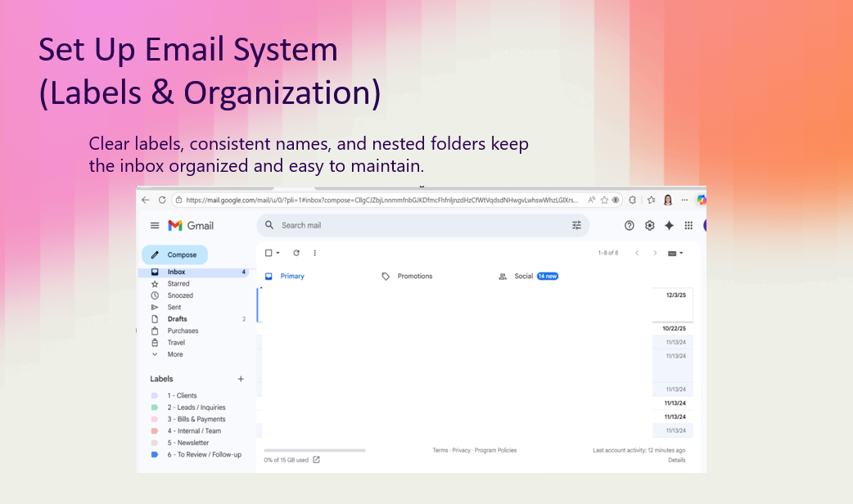
Task: Click the Privacy link
Action: coord(461,450)
